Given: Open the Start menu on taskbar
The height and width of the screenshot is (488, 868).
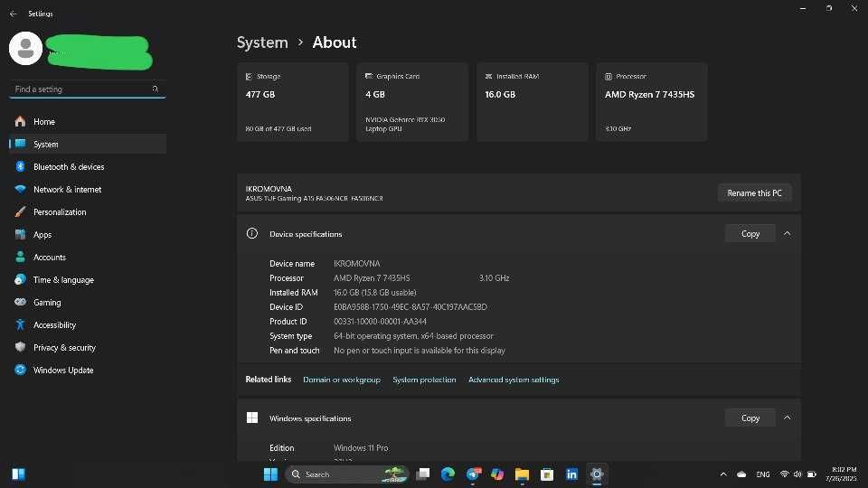Looking at the screenshot, I should click(x=270, y=474).
